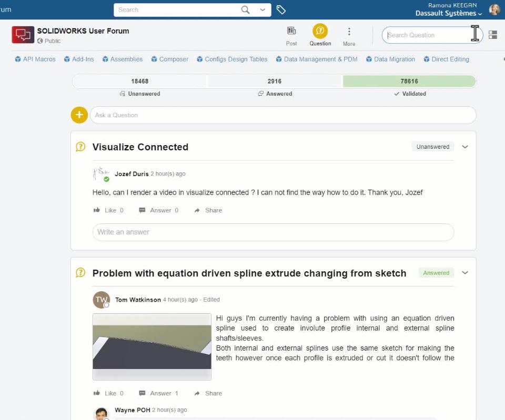Open the top search options dropdown arrow

(263, 9)
